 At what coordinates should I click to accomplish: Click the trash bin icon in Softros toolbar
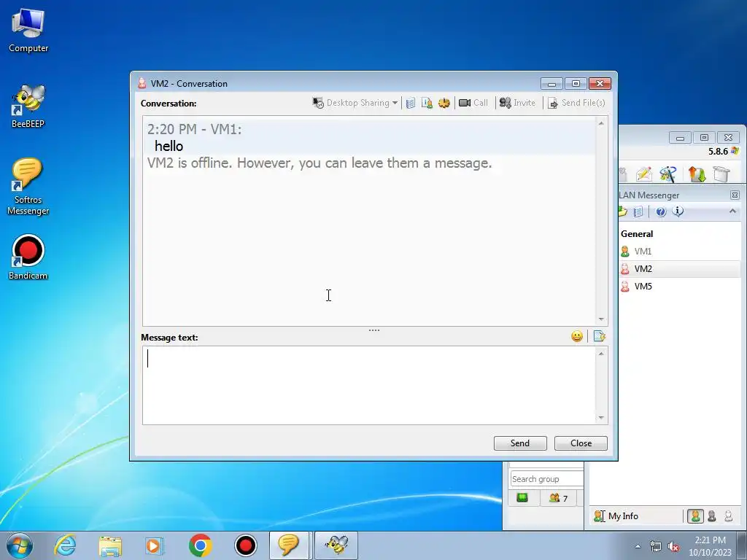721,174
